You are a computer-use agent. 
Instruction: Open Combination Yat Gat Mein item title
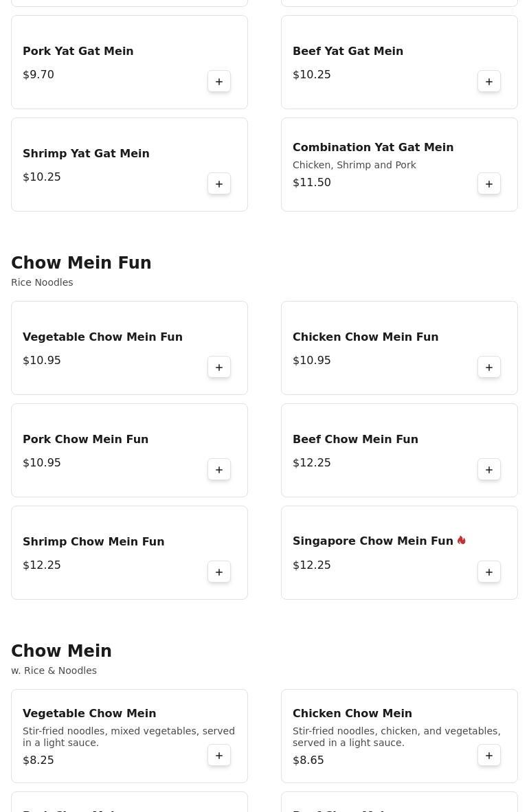pos(373,147)
